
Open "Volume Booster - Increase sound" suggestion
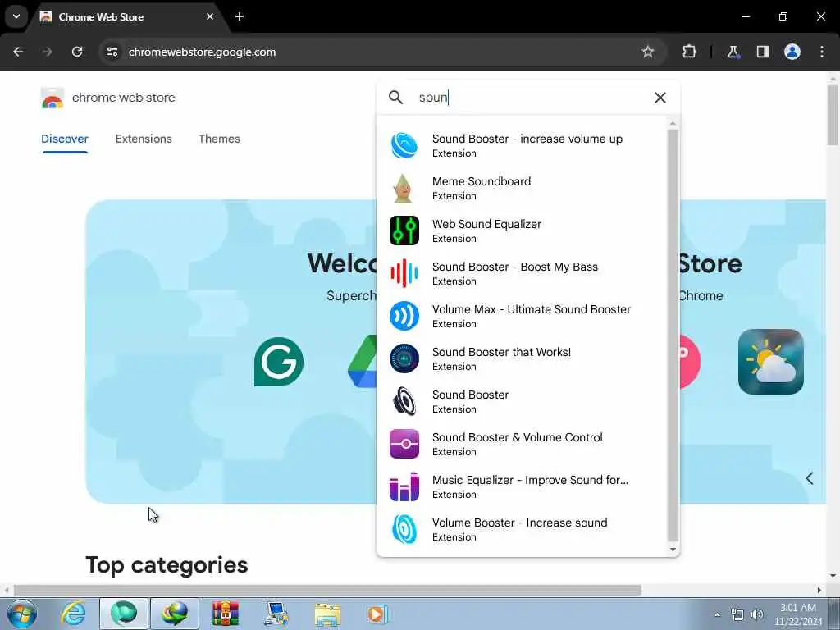523,529
